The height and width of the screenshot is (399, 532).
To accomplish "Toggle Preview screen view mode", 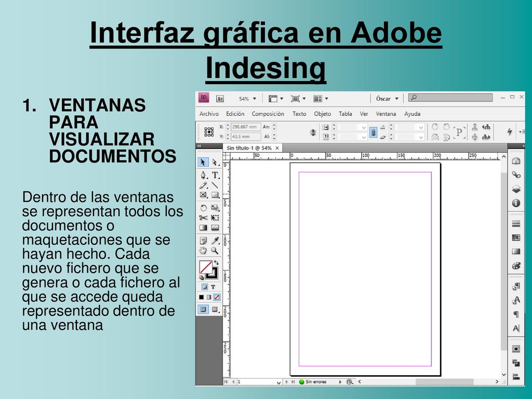I will pyautogui.click(x=215, y=309).
